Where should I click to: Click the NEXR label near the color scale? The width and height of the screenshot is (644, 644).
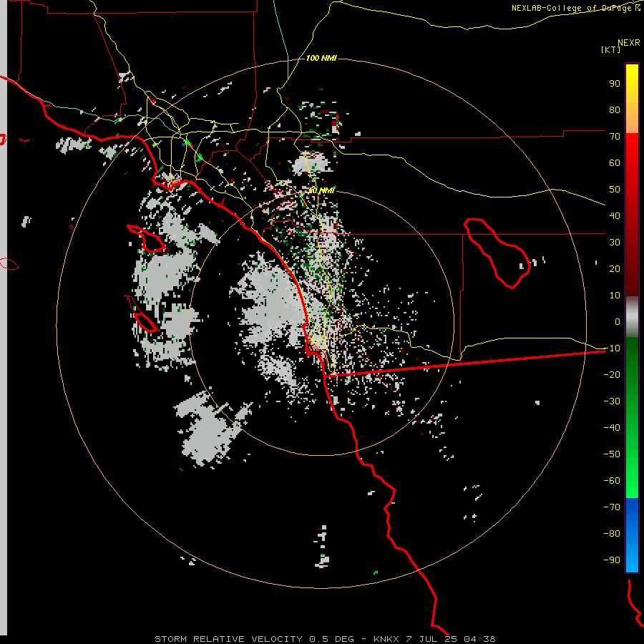[629, 43]
